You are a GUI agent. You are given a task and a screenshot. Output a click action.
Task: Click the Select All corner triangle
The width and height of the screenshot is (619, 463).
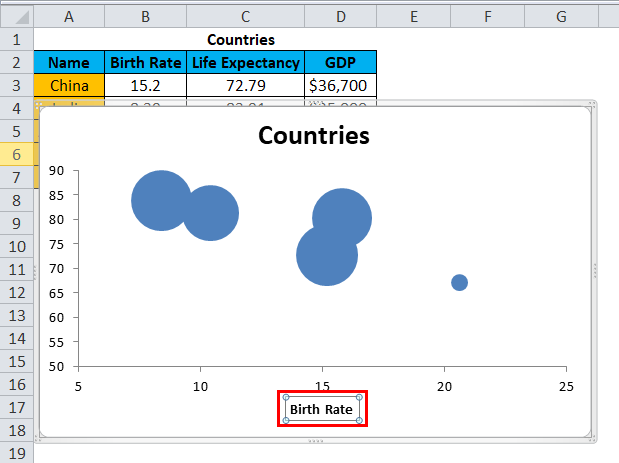[x=17, y=17]
